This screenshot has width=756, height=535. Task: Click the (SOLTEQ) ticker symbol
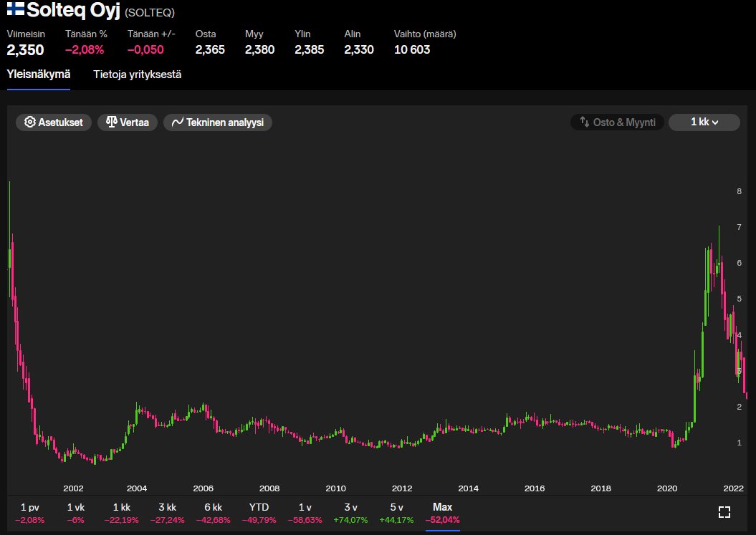[x=150, y=12]
